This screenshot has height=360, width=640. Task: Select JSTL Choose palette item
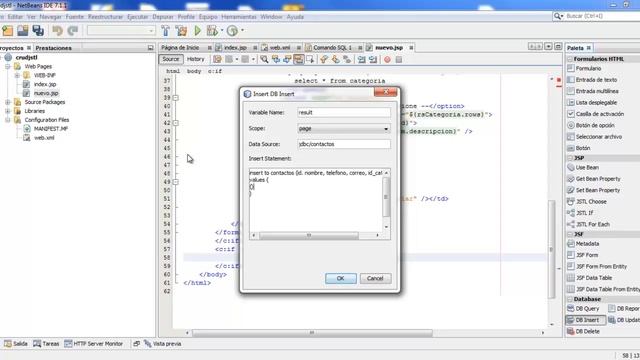click(587, 202)
